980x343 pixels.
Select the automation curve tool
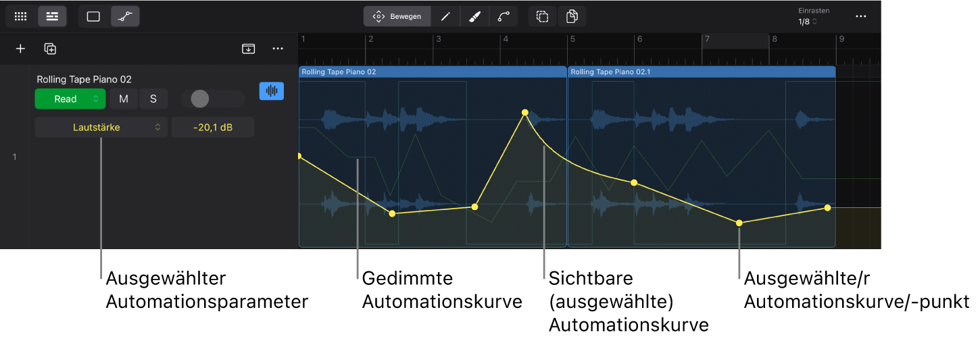tap(504, 16)
